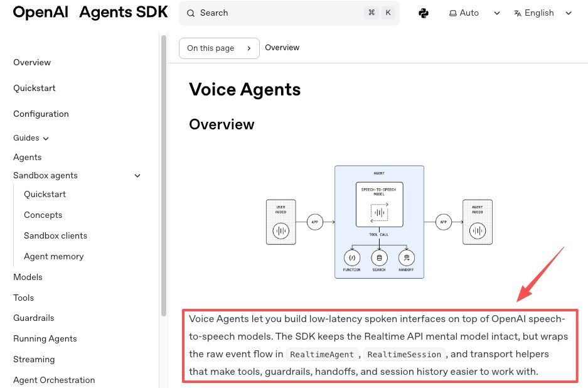Open the Configuration sidebar link
Image resolution: width=588 pixels, height=388 pixels.
pyautogui.click(x=41, y=114)
